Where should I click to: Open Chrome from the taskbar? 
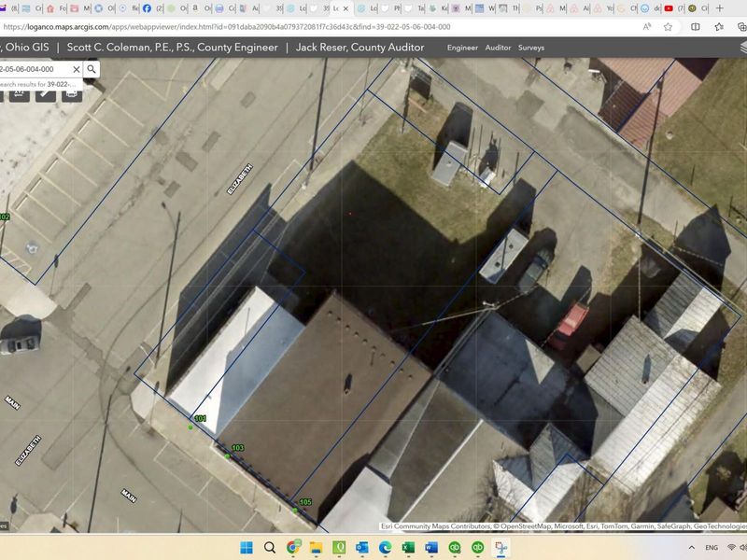pyautogui.click(x=293, y=547)
